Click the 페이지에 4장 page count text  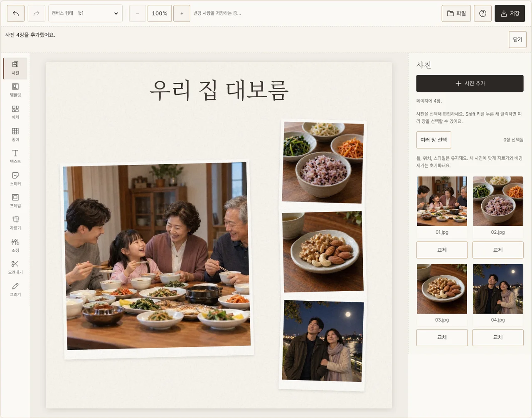(x=429, y=101)
